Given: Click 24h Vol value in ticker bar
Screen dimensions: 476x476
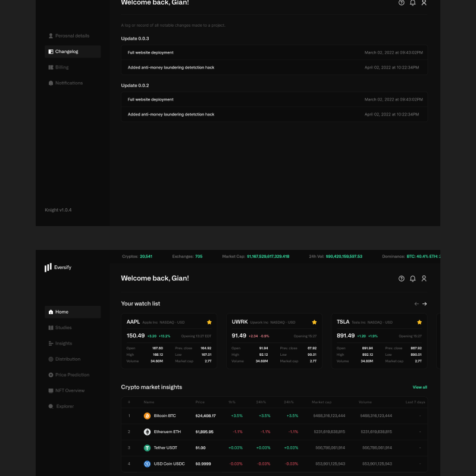Looking at the screenshot, I should point(344,256).
